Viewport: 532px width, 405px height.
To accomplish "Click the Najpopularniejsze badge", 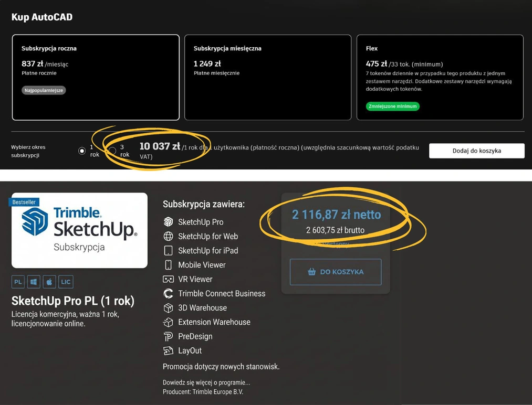I will click(44, 90).
